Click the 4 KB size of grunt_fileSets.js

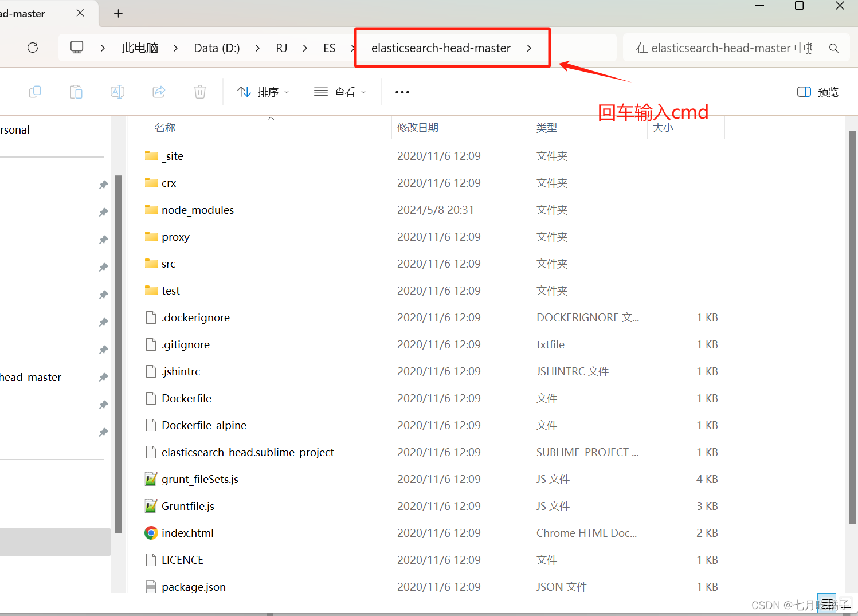pos(707,479)
